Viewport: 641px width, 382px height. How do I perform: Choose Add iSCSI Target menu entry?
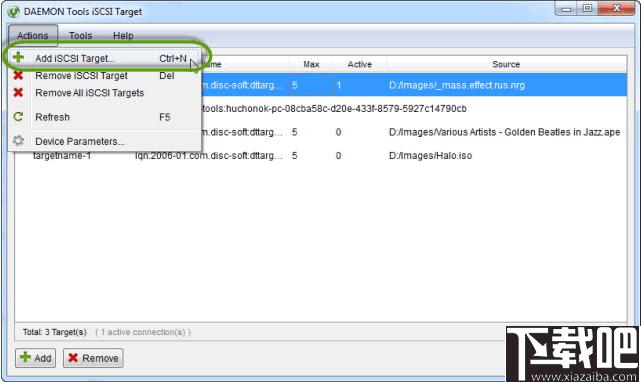point(104,58)
